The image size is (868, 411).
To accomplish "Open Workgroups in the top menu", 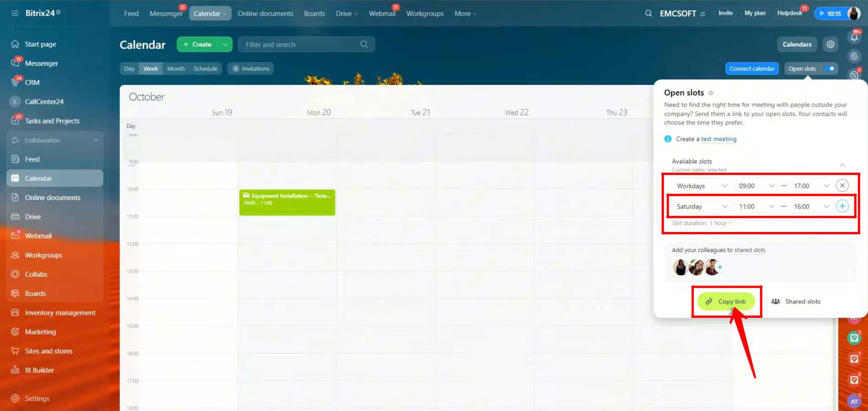I will click(425, 14).
